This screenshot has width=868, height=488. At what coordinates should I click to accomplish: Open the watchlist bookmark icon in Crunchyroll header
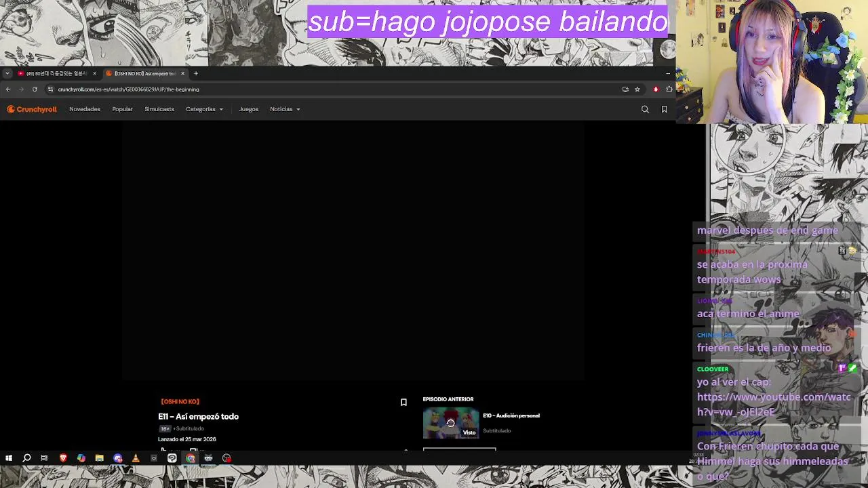pos(664,109)
